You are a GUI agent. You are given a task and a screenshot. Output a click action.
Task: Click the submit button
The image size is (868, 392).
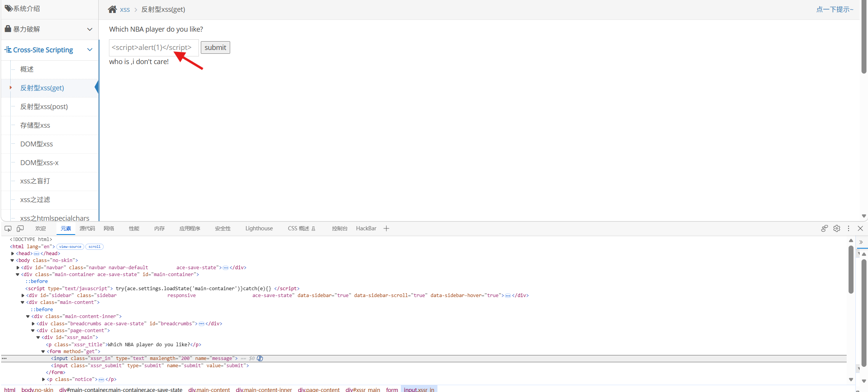coord(215,47)
